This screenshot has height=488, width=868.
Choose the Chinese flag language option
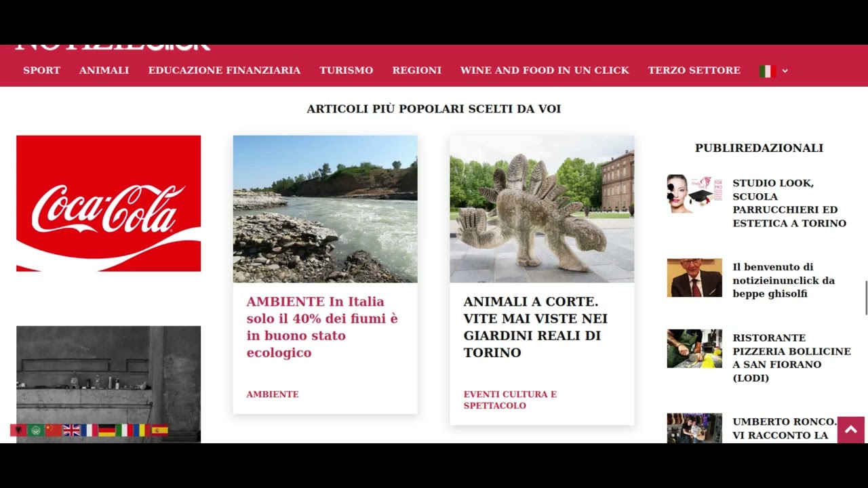[x=54, y=430]
